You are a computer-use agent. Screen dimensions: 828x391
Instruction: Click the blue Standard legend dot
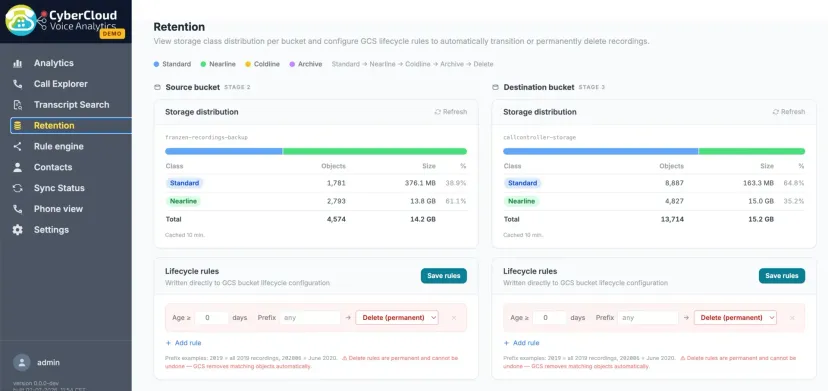click(156, 64)
